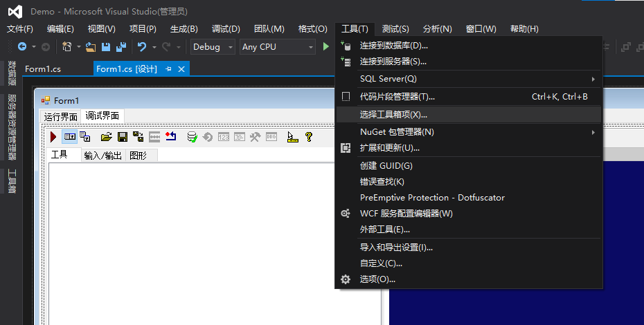Click the black floppy save icon in Form1
The height and width of the screenshot is (325, 644).
[123, 137]
